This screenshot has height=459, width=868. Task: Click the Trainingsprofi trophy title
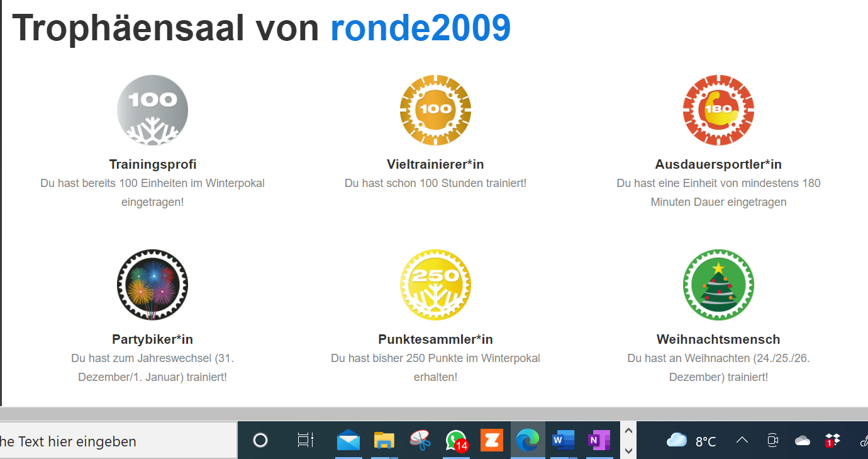coord(153,164)
